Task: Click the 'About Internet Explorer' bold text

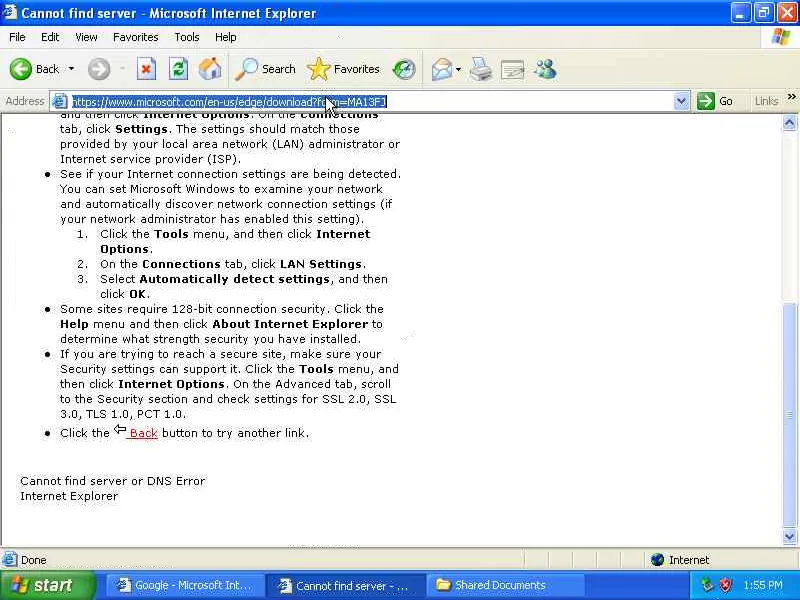Action: [x=290, y=324]
